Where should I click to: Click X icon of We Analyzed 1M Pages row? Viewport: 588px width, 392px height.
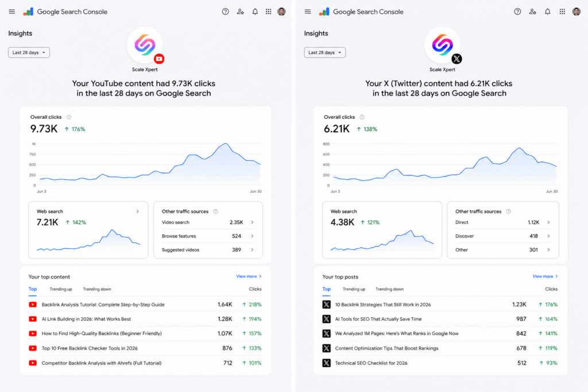(x=327, y=333)
